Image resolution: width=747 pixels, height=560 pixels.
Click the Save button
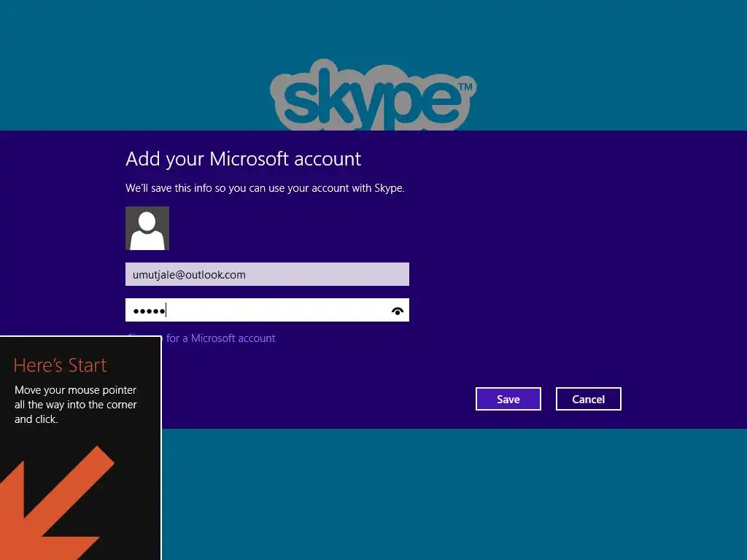508,399
